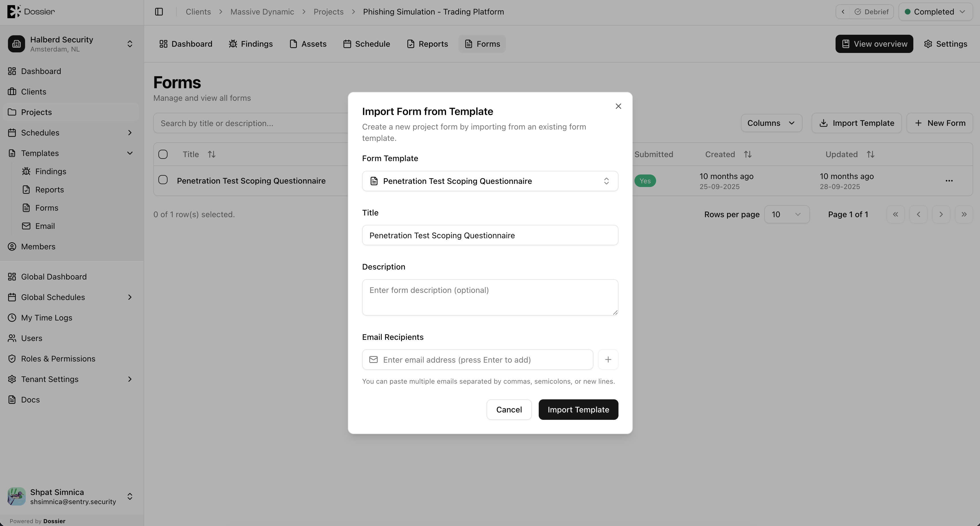Toggle the sidebar panel icon
Viewport: 980px width, 526px height.
[x=159, y=12]
